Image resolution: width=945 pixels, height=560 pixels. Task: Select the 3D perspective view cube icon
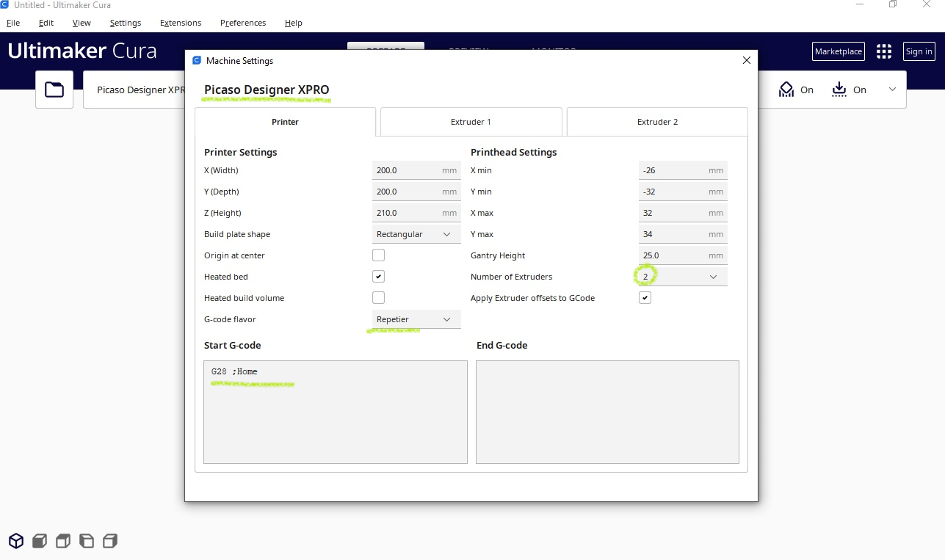point(16,542)
